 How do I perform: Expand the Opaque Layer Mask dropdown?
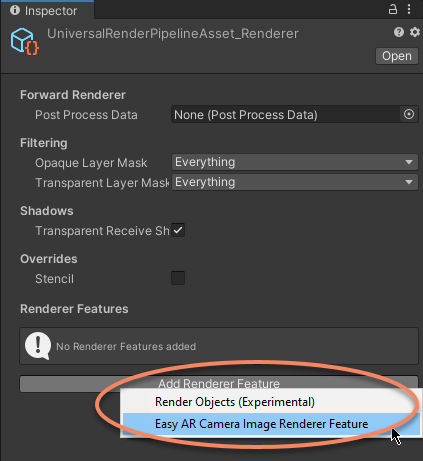295,162
